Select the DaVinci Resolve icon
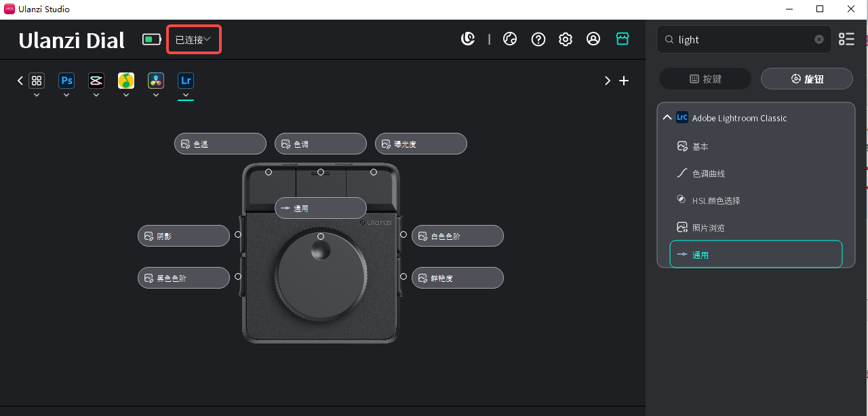868x416 pixels. coord(155,80)
